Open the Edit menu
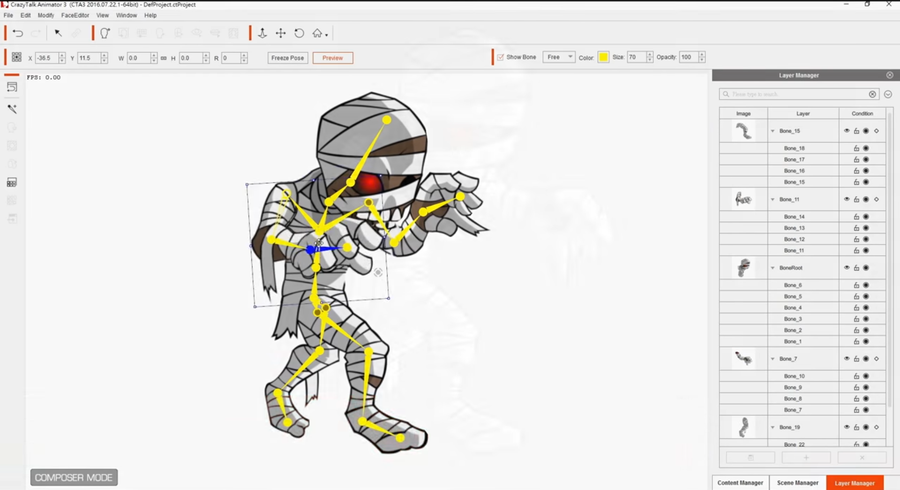The width and height of the screenshot is (900, 490). coord(25,15)
